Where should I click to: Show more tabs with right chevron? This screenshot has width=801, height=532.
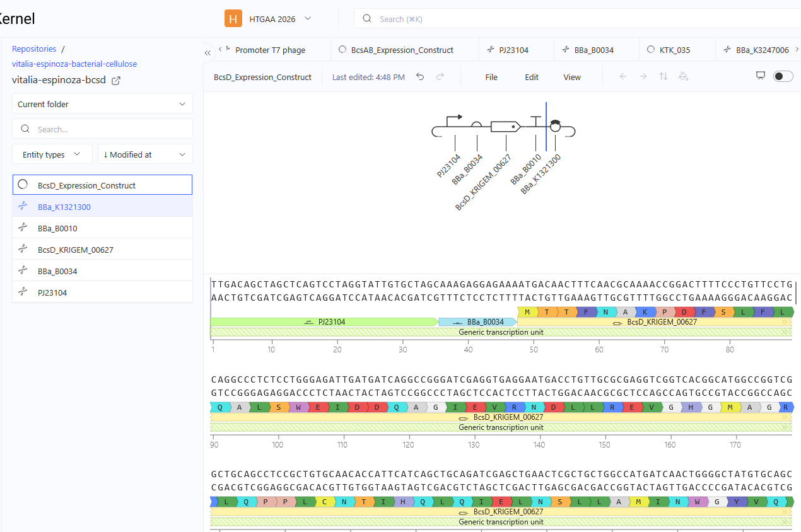click(x=798, y=49)
